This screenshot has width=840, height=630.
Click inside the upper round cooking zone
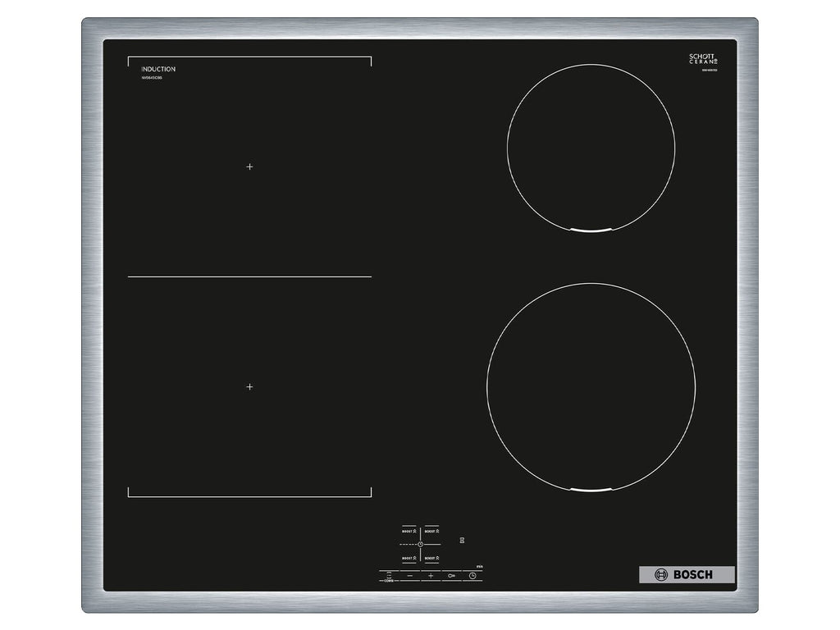(591, 148)
